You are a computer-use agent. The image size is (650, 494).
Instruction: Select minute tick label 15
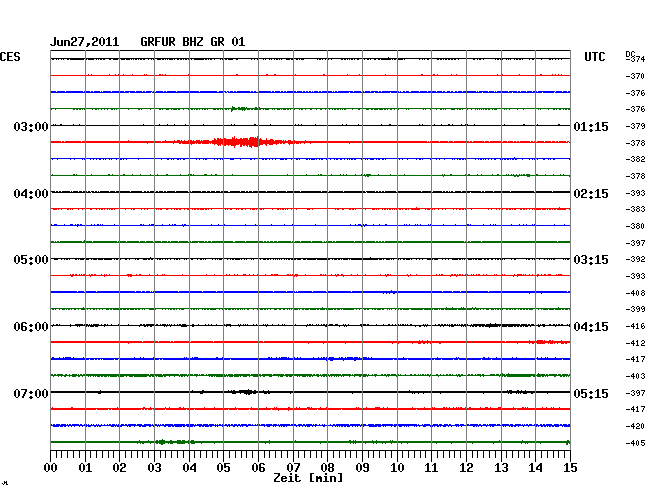(570, 468)
